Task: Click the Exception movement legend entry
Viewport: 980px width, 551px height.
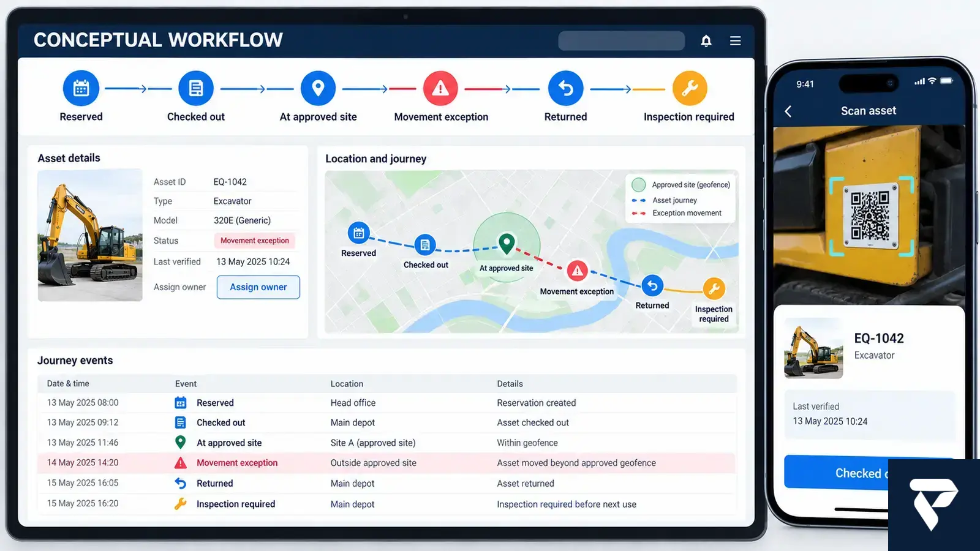Action: point(677,213)
